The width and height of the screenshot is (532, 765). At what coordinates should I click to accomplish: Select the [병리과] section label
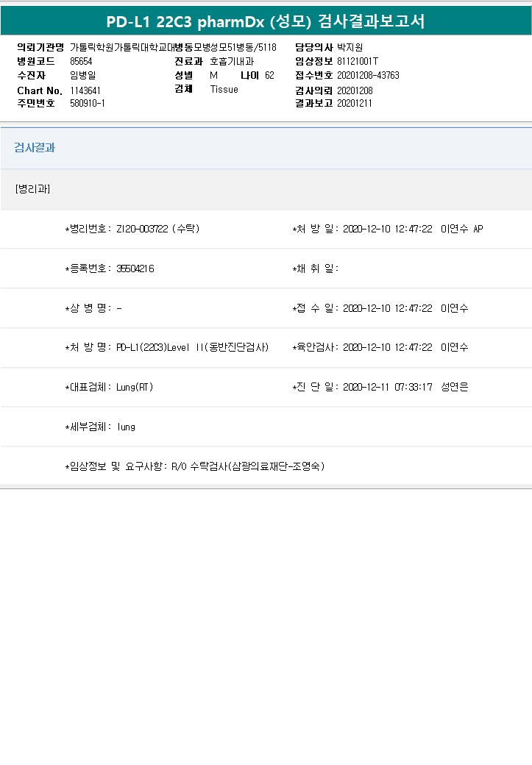32,189
